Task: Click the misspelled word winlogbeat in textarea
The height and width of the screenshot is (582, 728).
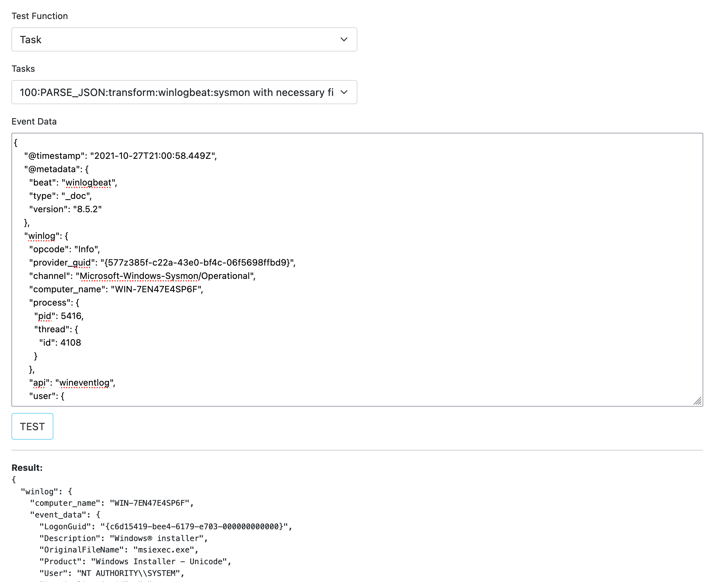Action: tap(89, 183)
